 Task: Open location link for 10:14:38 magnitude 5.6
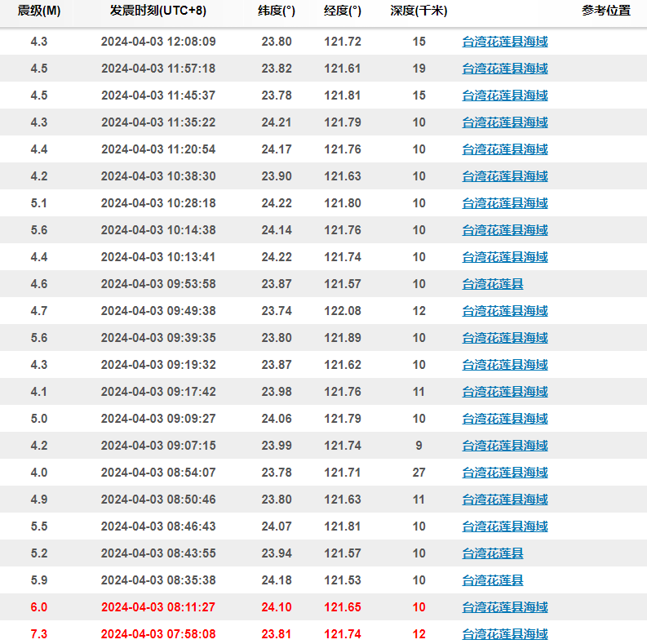point(505,230)
